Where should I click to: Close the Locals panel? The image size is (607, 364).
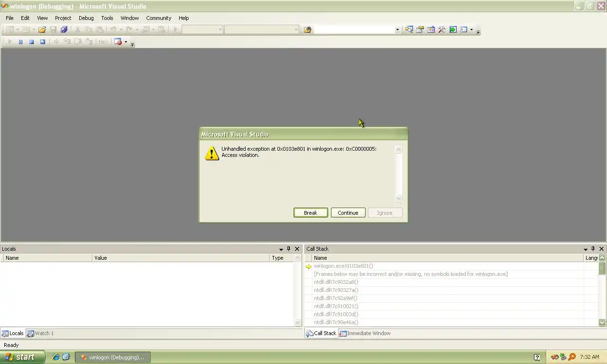click(297, 249)
